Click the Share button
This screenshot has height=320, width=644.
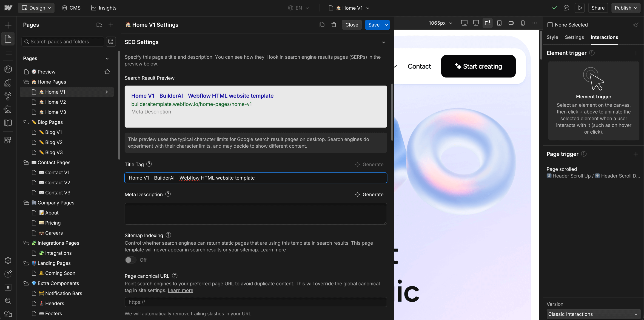tap(598, 8)
